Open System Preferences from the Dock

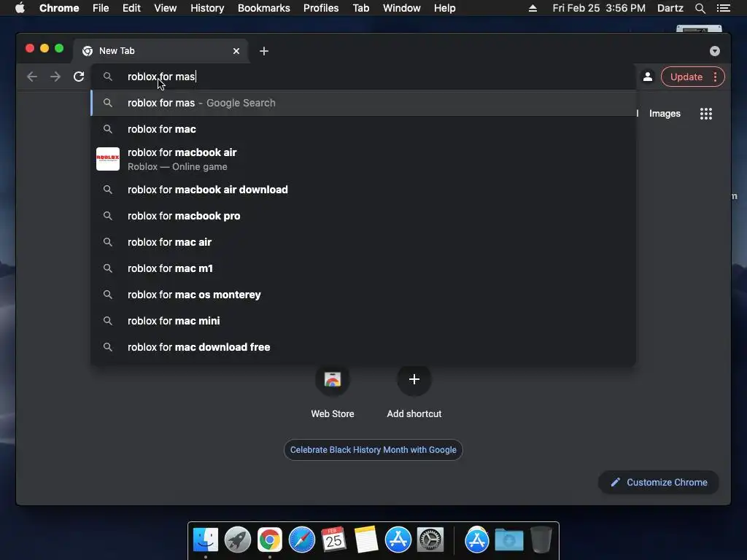430,540
